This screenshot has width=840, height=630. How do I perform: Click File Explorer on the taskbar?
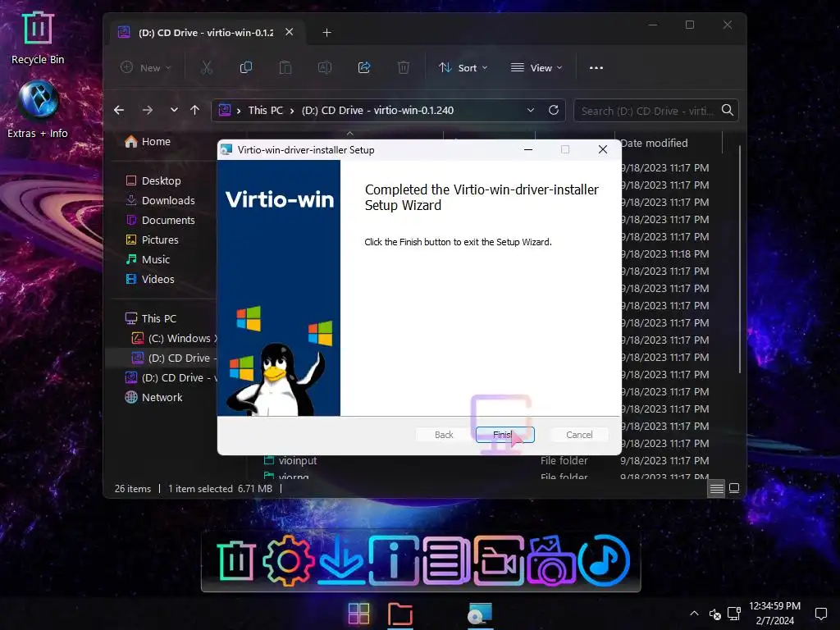(400, 614)
